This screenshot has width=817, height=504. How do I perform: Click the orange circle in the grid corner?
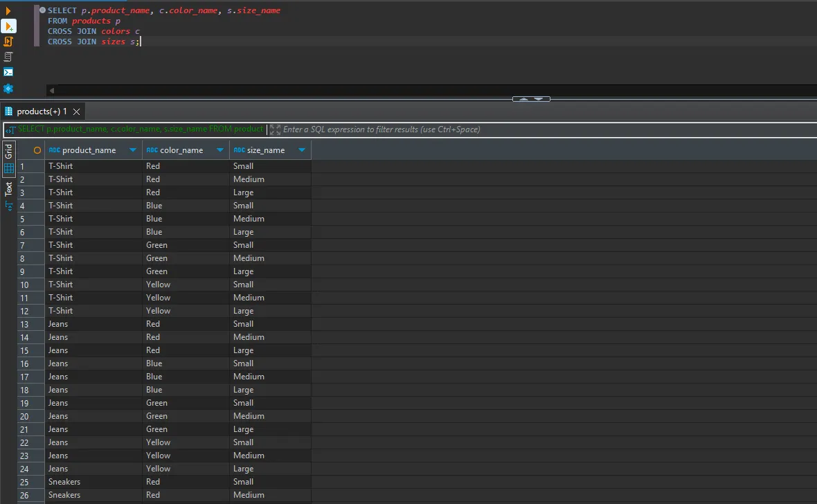(x=37, y=150)
